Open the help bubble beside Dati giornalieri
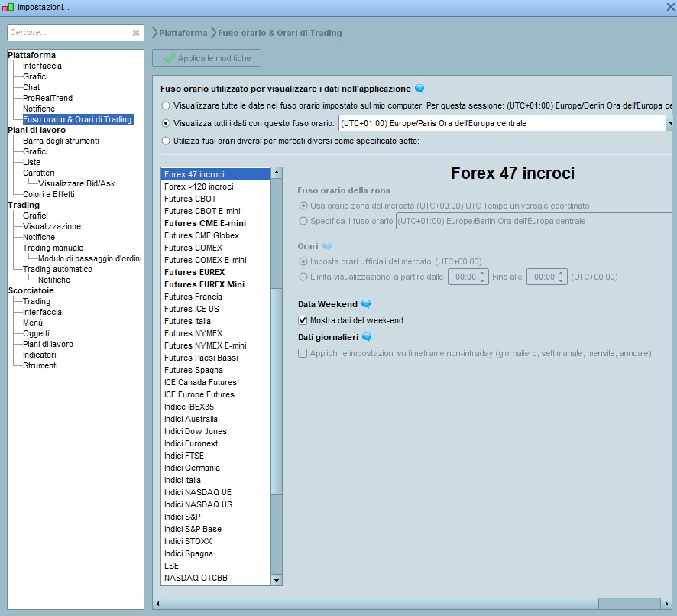 [x=367, y=337]
